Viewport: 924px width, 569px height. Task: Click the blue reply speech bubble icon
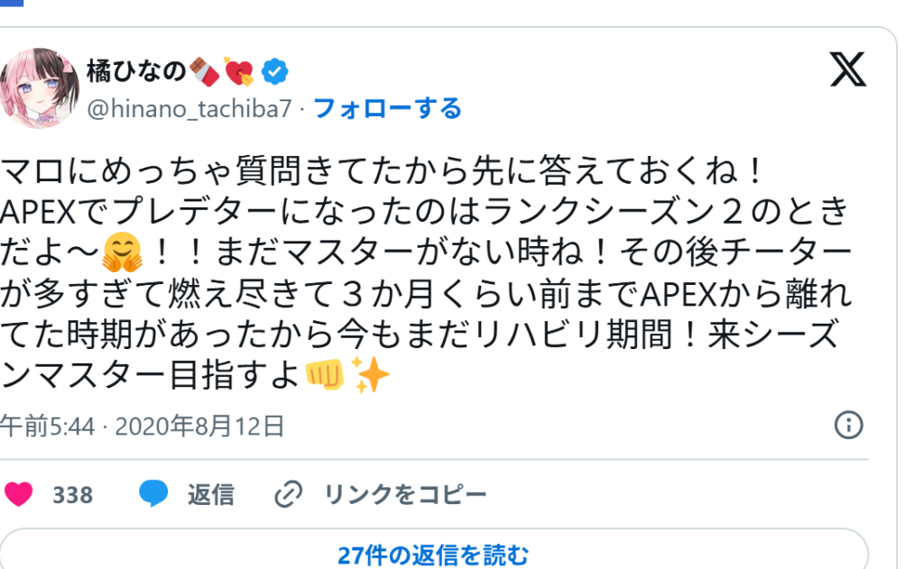153,493
